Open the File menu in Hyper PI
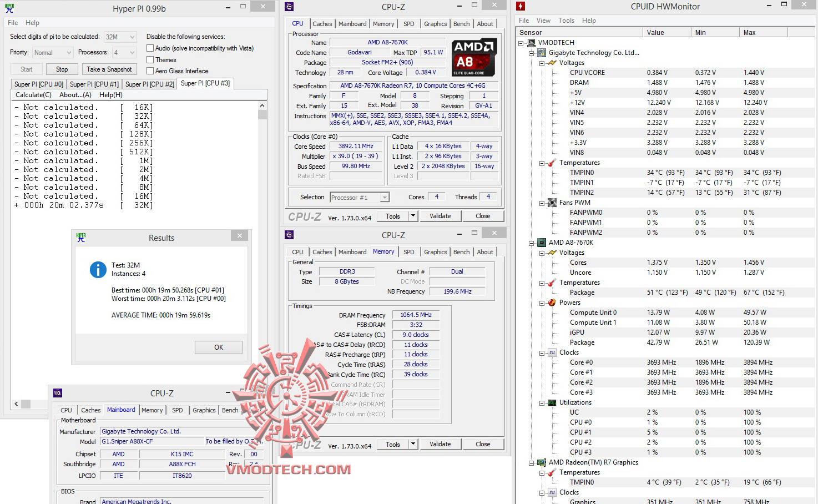818x504 pixels. click(13, 23)
